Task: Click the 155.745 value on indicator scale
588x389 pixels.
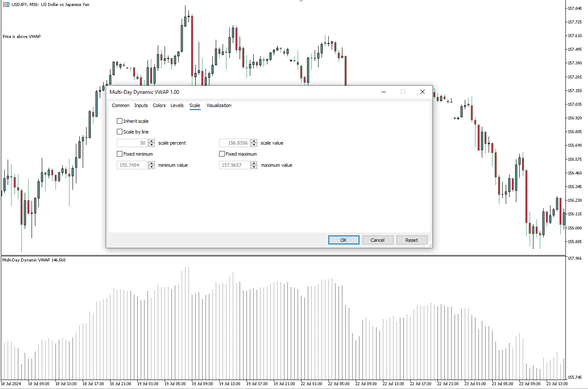Action: (x=575, y=377)
